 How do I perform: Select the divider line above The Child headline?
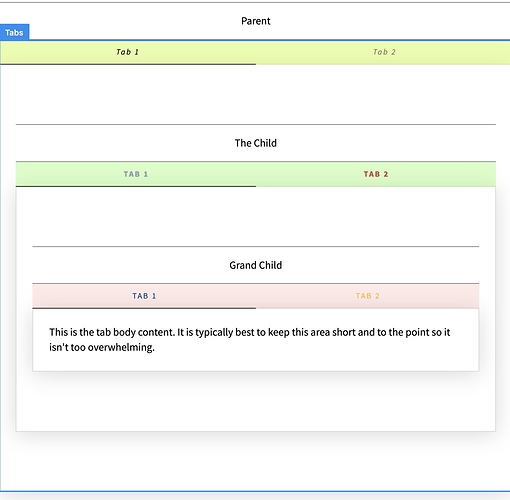[256, 124]
